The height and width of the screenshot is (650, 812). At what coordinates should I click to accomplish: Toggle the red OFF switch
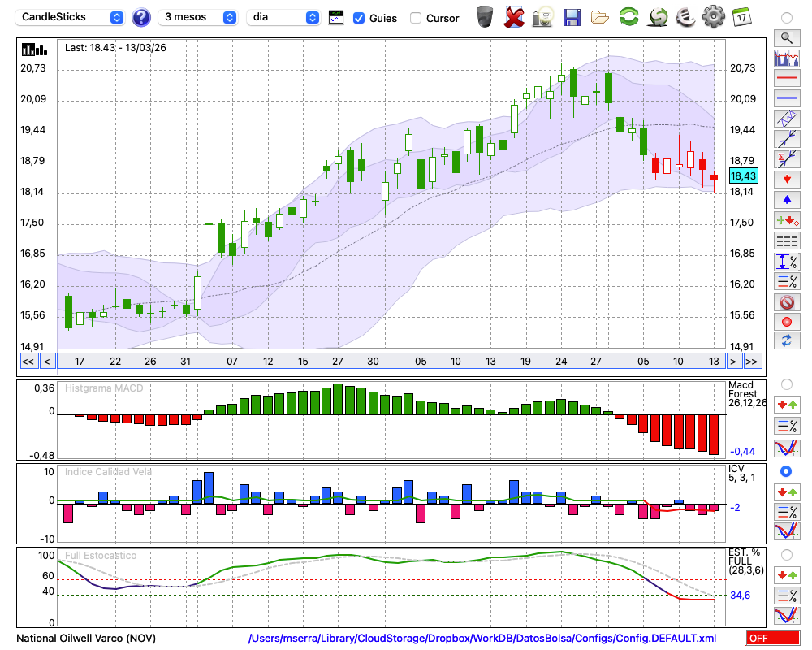pos(773,638)
